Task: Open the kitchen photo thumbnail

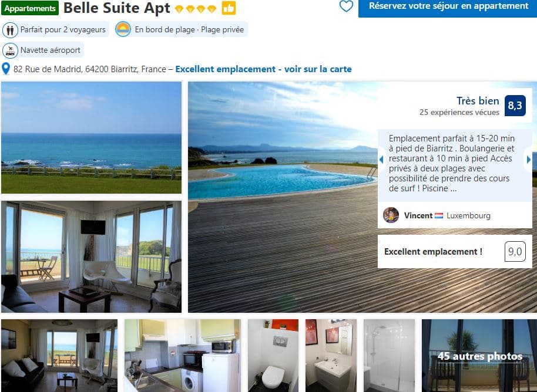Action: pyautogui.click(x=182, y=356)
